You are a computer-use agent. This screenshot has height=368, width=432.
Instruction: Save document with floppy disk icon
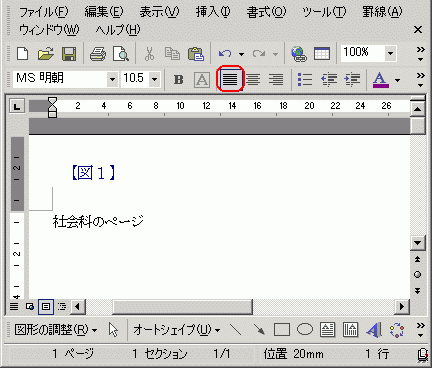69,53
